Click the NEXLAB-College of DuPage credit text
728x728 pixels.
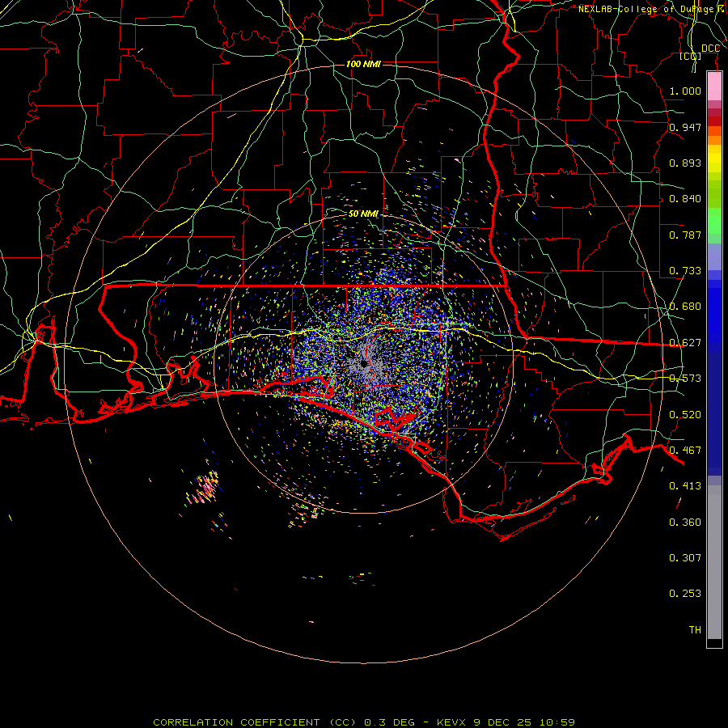[x=653, y=9]
